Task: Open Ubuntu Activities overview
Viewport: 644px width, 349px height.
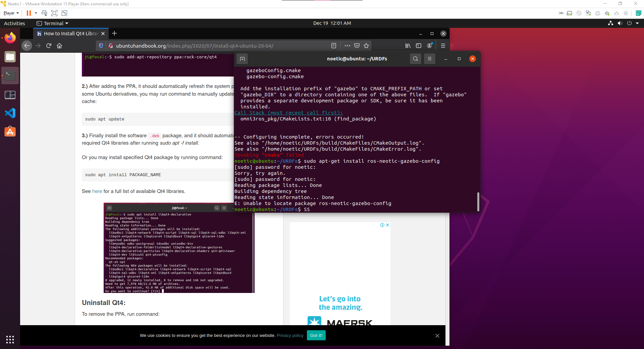Action: (14, 23)
